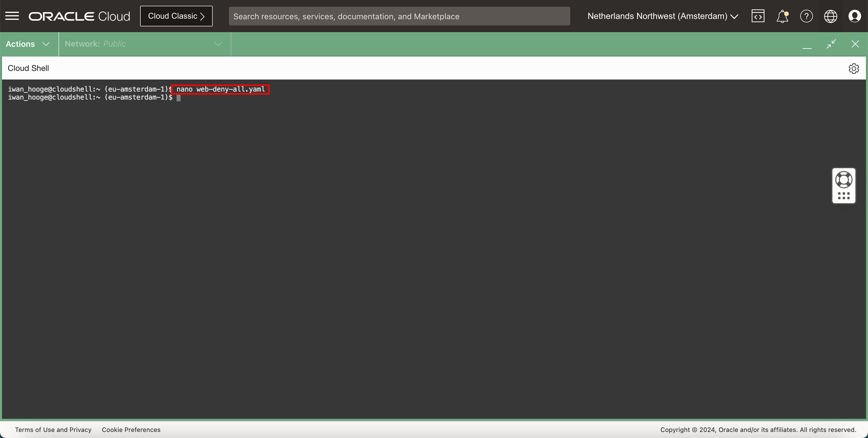Click the terminal prompt cursor line
This screenshot has height=438, width=868.
click(178, 98)
